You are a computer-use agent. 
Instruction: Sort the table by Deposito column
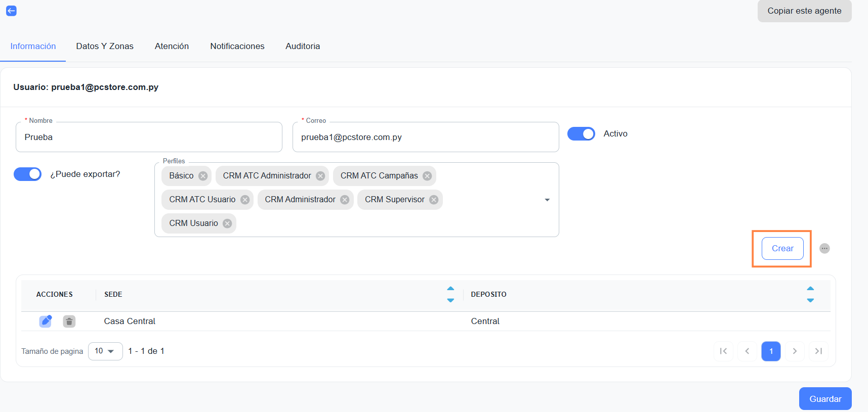point(810,294)
